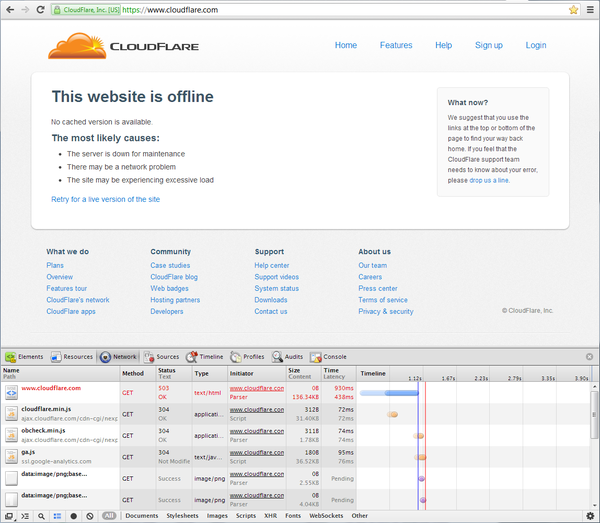Screen dimensions: 600x523
Task: Open the Elements panel
Action: coord(24,357)
